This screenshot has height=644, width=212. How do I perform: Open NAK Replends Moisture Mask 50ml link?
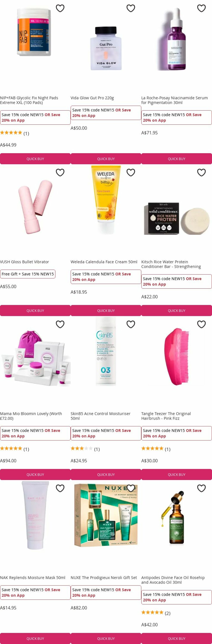click(x=32, y=577)
